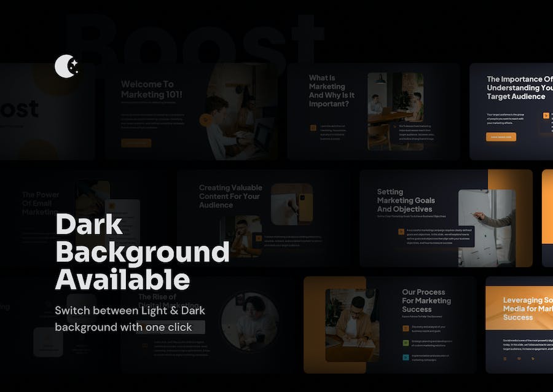This screenshot has width=553, height=392.
Task: Click the orange Discovery step icon in Our Process
Action: pos(406,327)
